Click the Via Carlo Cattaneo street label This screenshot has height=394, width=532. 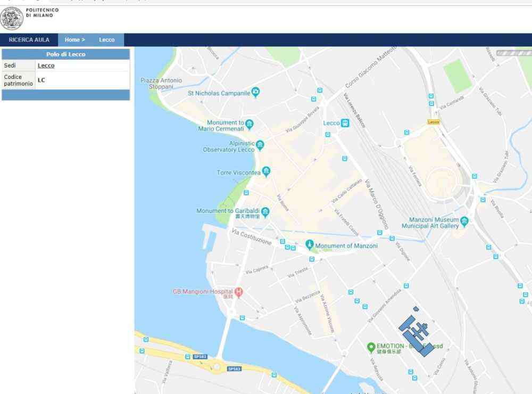347,191
